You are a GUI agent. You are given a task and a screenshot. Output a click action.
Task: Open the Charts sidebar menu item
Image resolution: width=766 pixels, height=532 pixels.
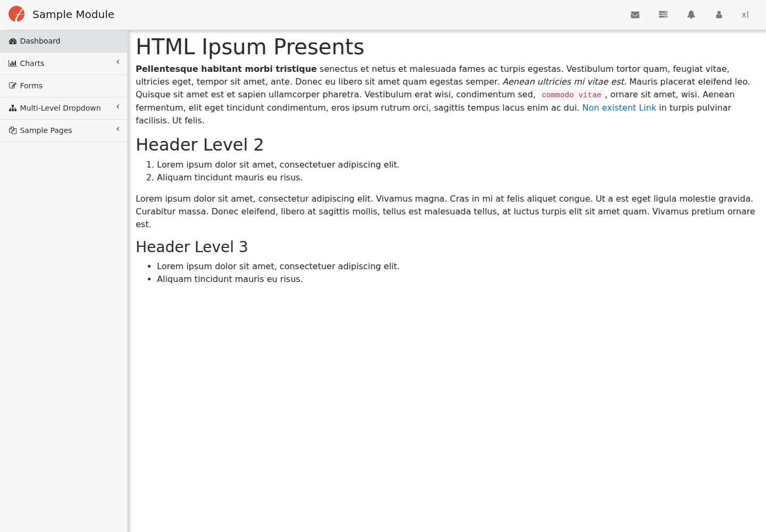point(64,63)
